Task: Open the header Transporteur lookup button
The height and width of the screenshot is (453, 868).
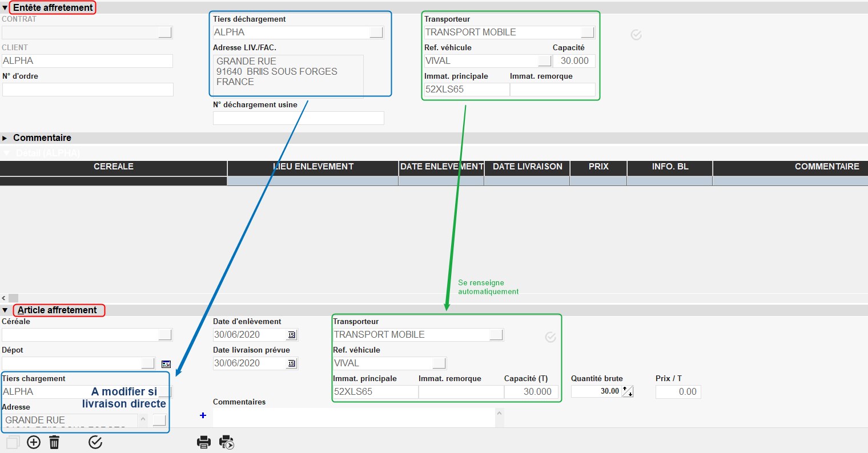Action: point(588,33)
